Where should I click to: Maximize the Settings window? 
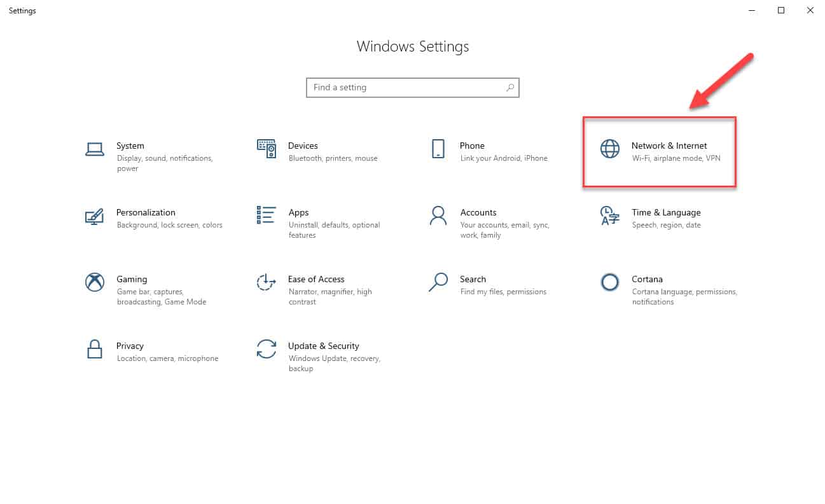point(781,10)
